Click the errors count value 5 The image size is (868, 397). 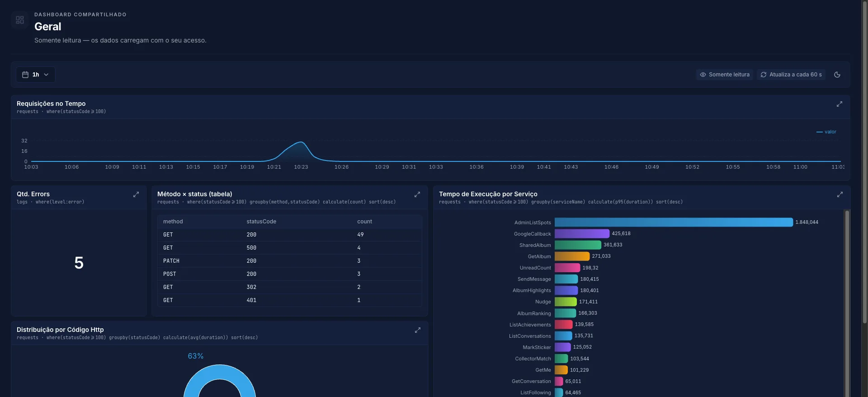tap(79, 263)
